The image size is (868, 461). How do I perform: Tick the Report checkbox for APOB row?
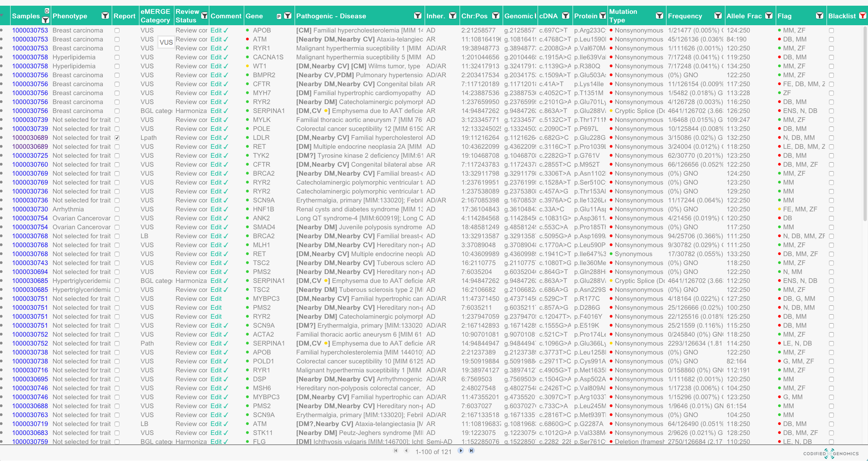117,30
